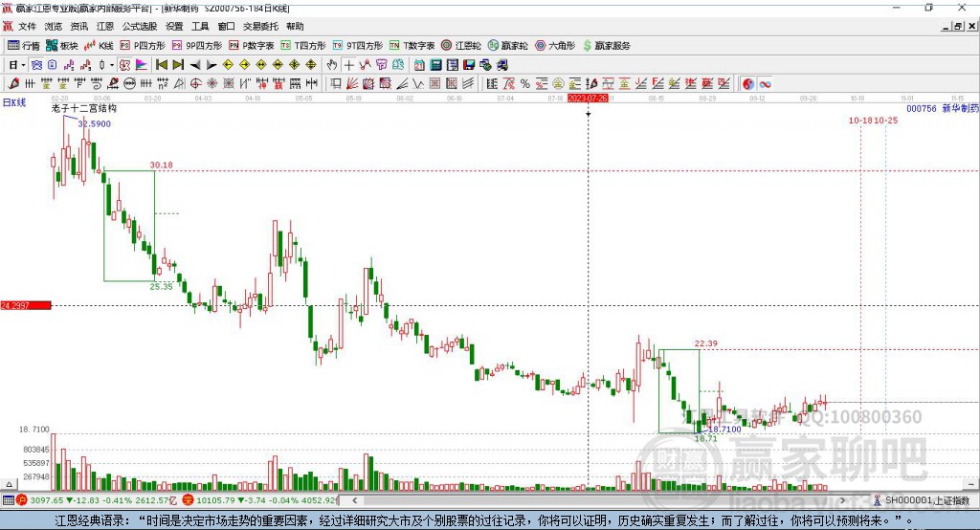Open the 9T四方形 tool
980x530 pixels.
click(x=358, y=46)
